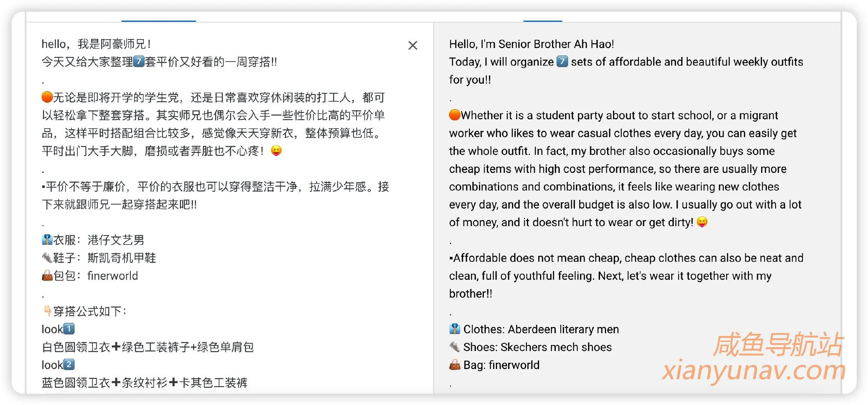Click the orange circle emoji in the Chinese paragraph
This screenshot has height=405, width=868.
[46, 97]
